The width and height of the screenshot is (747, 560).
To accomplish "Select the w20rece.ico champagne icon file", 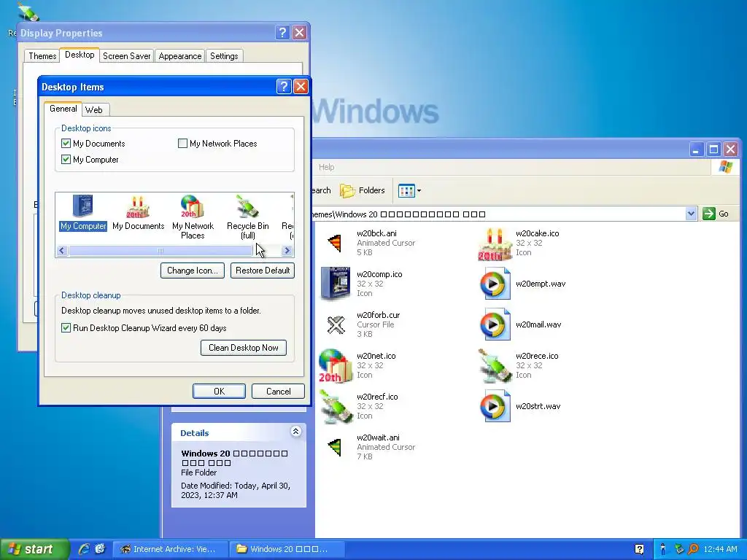I will (495, 366).
